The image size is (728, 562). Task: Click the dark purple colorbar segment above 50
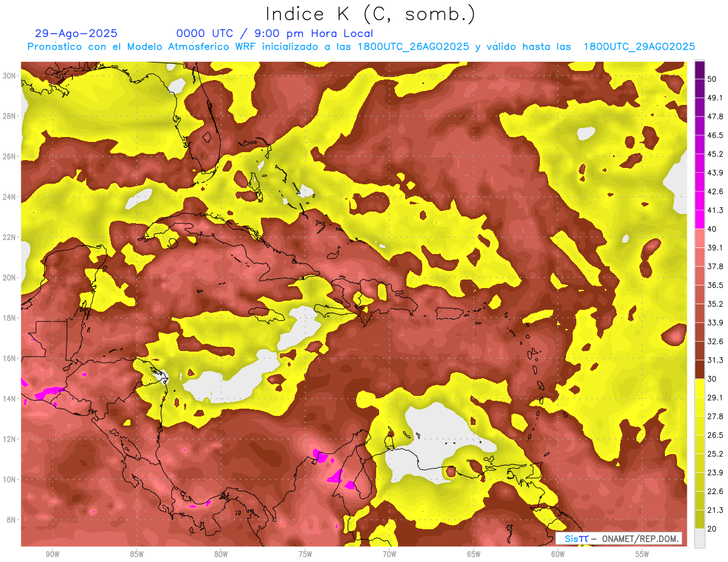pyautogui.click(x=699, y=70)
